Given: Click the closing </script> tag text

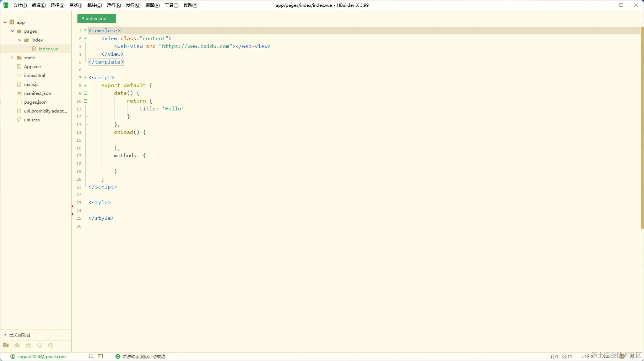Looking at the screenshot, I should click(103, 187).
